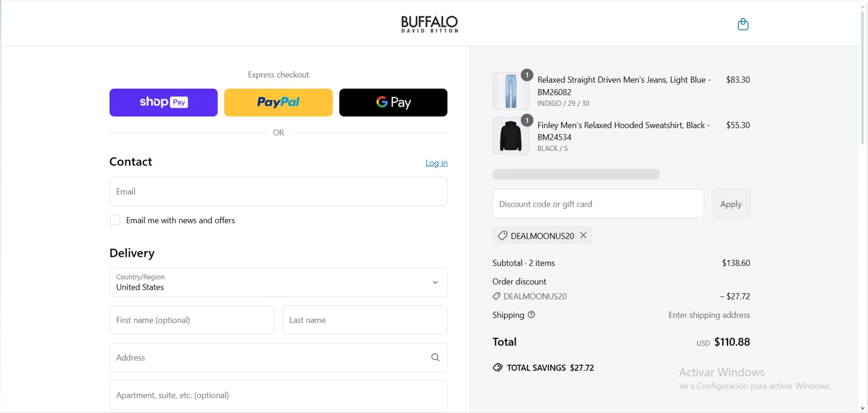Click the $83.30 jeans price
868x413 pixels.
click(x=738, y=80)
